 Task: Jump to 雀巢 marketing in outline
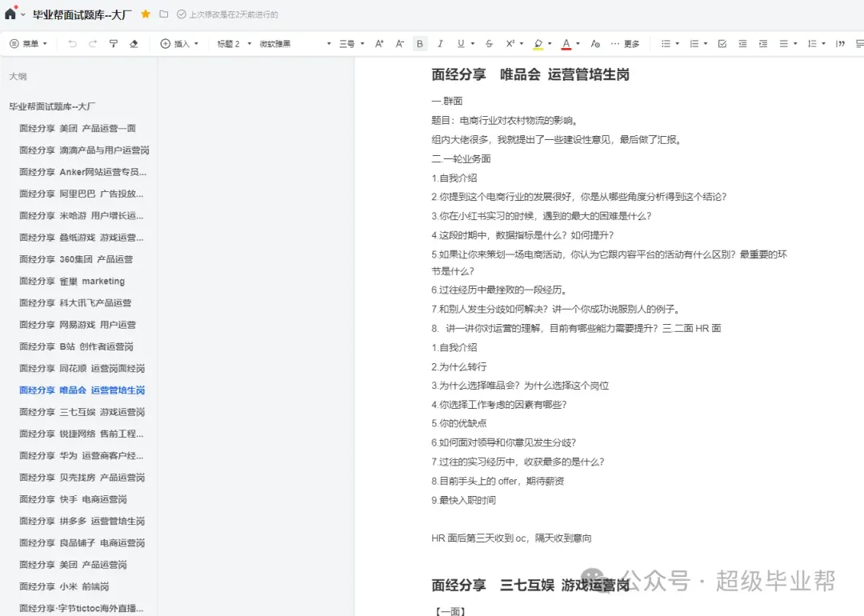pyautogui.click(x=72, y=281)
